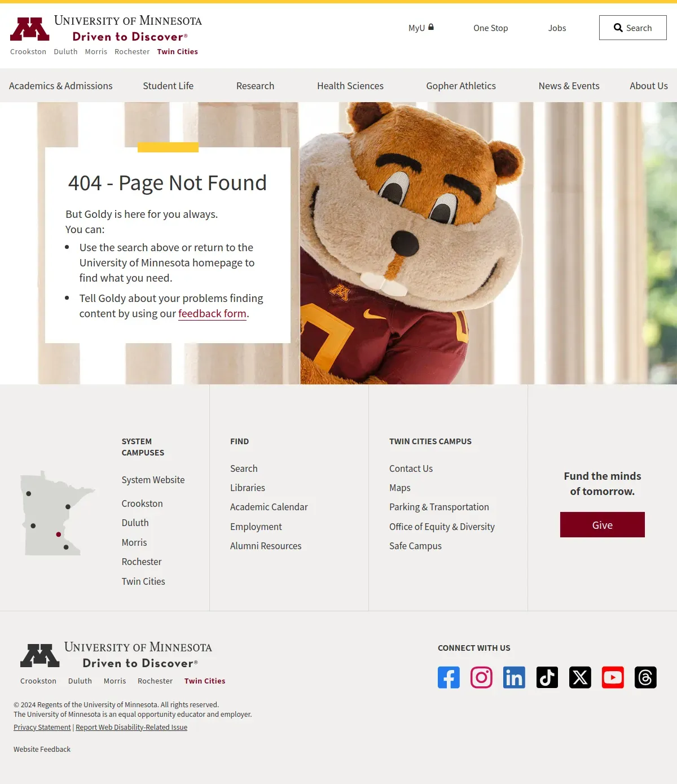Screen dimensions: 677x784
Task: Open the TikTok social icon
Action: coord(547,677)
